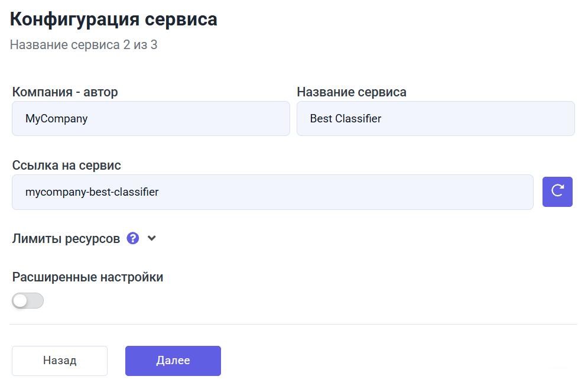This screenshot has height=389, width=588.
Task: Click the step indicator Название сервиса 2 из 3
Action: 83,44
